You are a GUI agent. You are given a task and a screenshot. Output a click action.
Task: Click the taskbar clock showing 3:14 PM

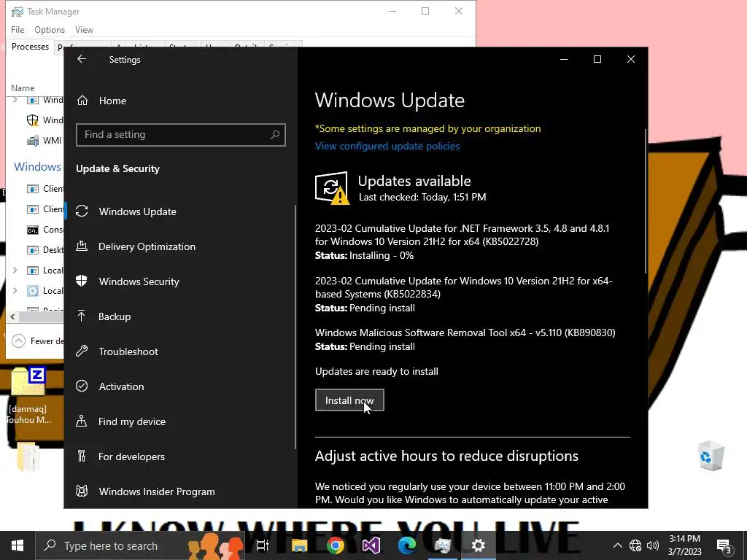[684, 545]
